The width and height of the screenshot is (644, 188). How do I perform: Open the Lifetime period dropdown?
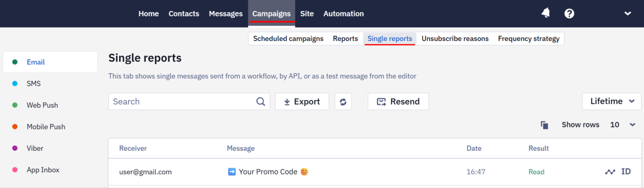click(612, 101)
